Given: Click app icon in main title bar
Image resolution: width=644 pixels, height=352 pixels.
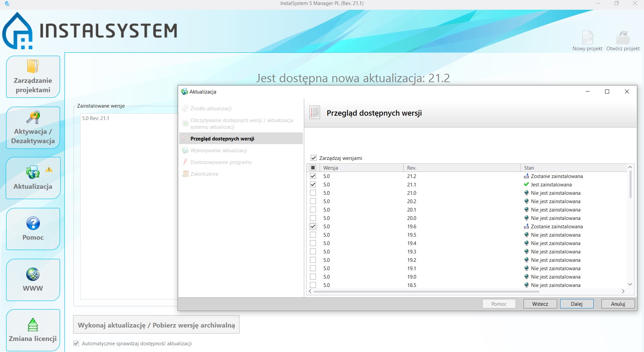Looking at the screenshot, I should (7, 4).
